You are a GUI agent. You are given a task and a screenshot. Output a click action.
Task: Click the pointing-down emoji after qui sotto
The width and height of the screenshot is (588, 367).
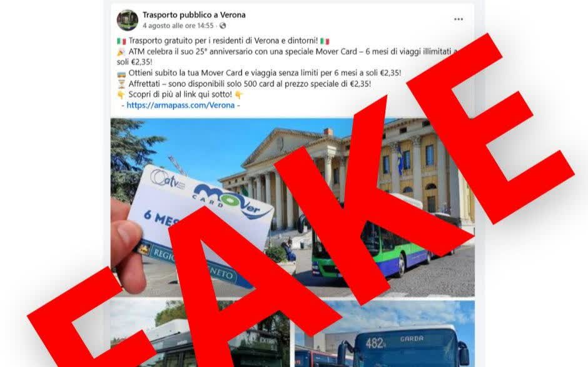239,95
